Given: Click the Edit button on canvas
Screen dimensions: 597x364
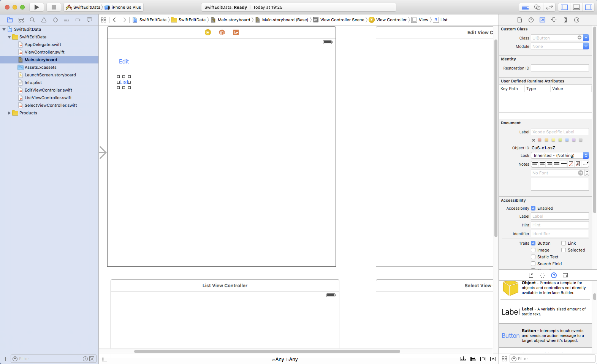Looking at the screenshot, I should (x=124, y=62).
